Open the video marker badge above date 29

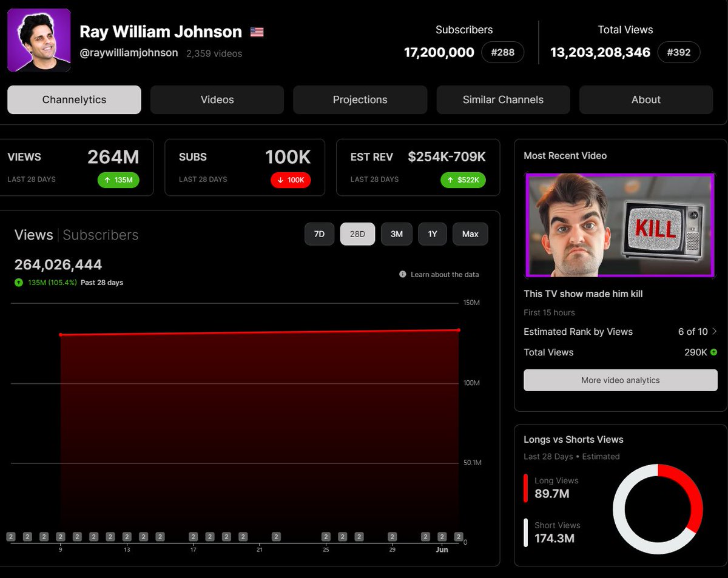(393, 537)
